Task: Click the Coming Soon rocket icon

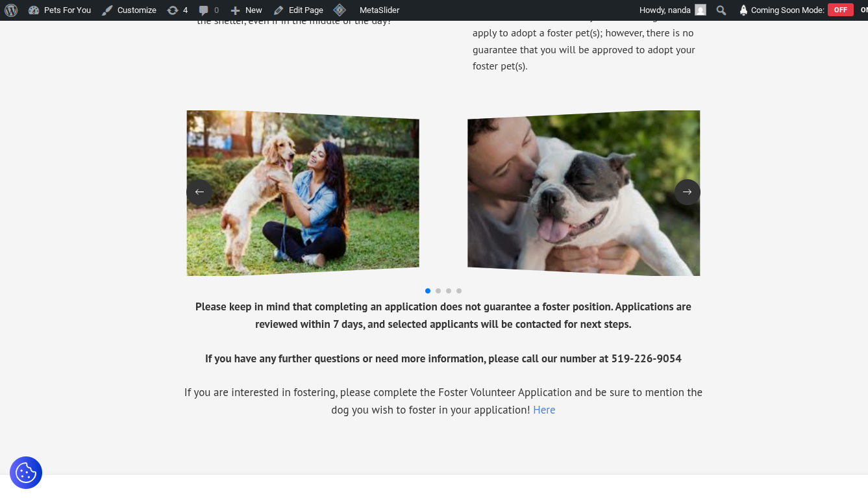Action: (743, 10)
